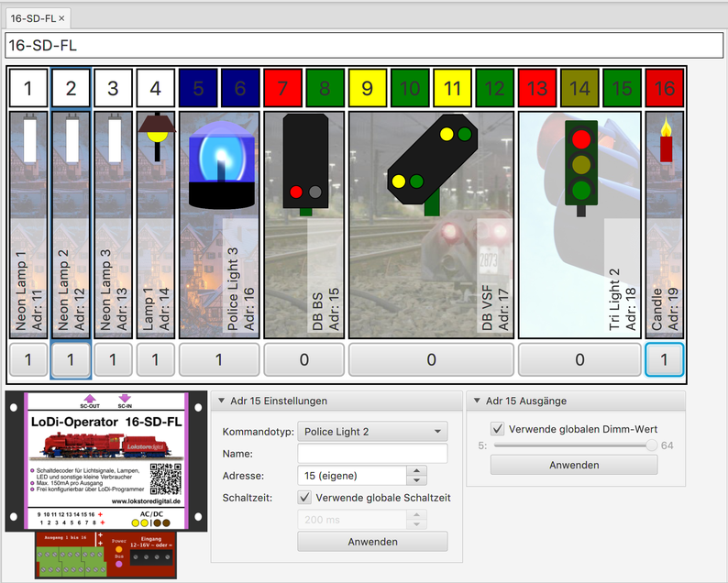Screen dimensions: 728x583
Task: Select green output 15 box
Action: click(622, 88)
